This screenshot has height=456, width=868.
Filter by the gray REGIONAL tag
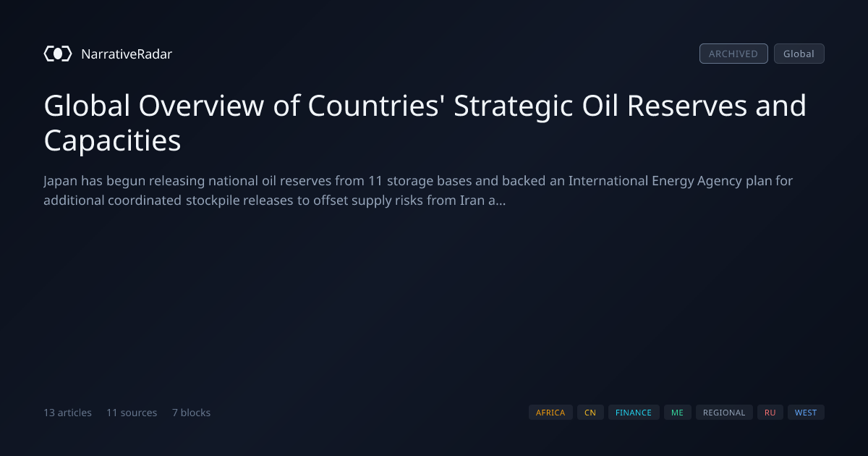724,413
